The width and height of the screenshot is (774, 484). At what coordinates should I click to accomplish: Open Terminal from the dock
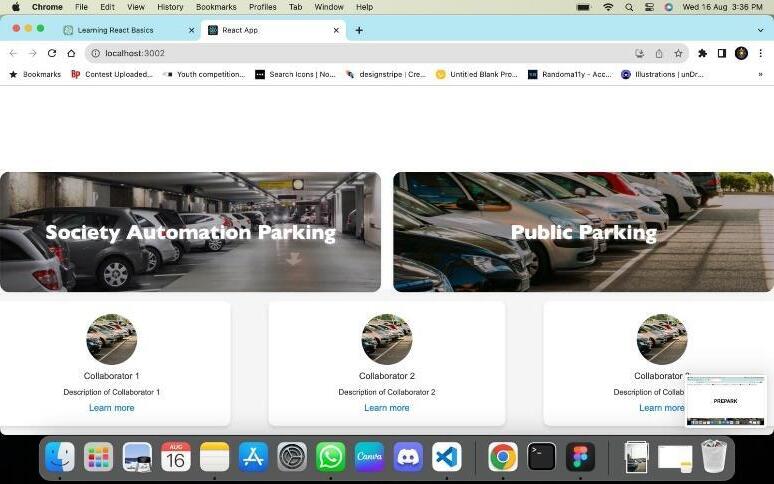pos(542,457)
